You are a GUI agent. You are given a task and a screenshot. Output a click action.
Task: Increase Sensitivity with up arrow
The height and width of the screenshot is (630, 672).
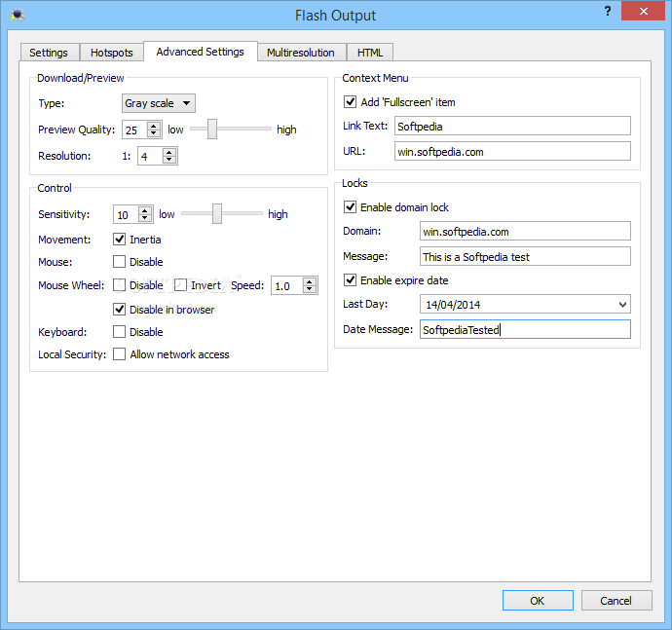click(x=145, y=210)
